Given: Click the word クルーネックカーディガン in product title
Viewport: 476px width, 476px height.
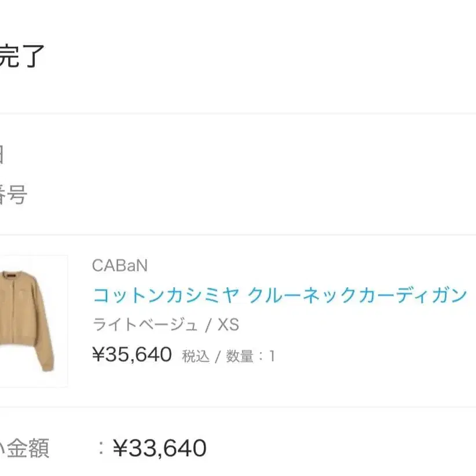Looking at the screenshot, I should 357,295.
